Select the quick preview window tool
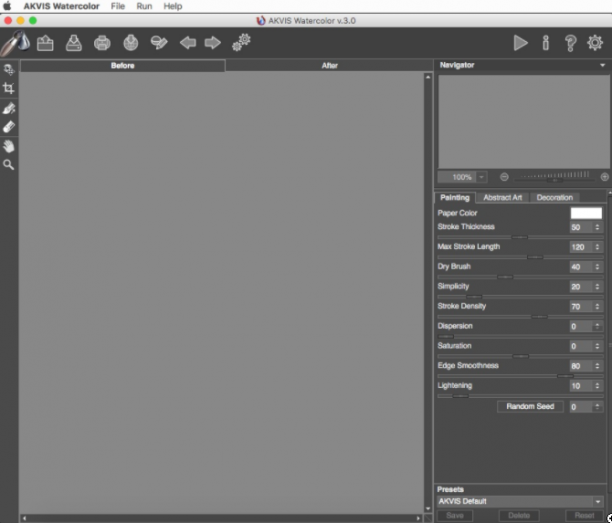The height and width of the screenshot is (523, 612). pyautogui.click(x=9, y=70)
